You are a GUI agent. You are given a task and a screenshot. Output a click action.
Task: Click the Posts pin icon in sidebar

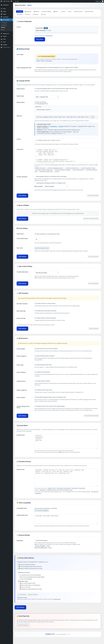[1, 9]
